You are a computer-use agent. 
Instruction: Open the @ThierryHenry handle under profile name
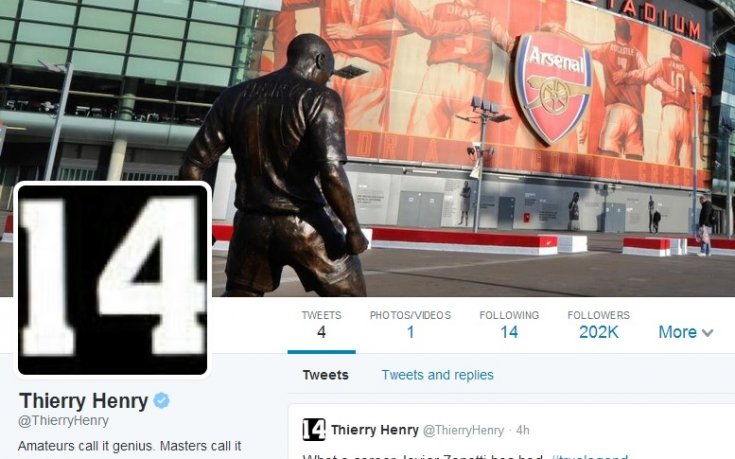[63, 421]
